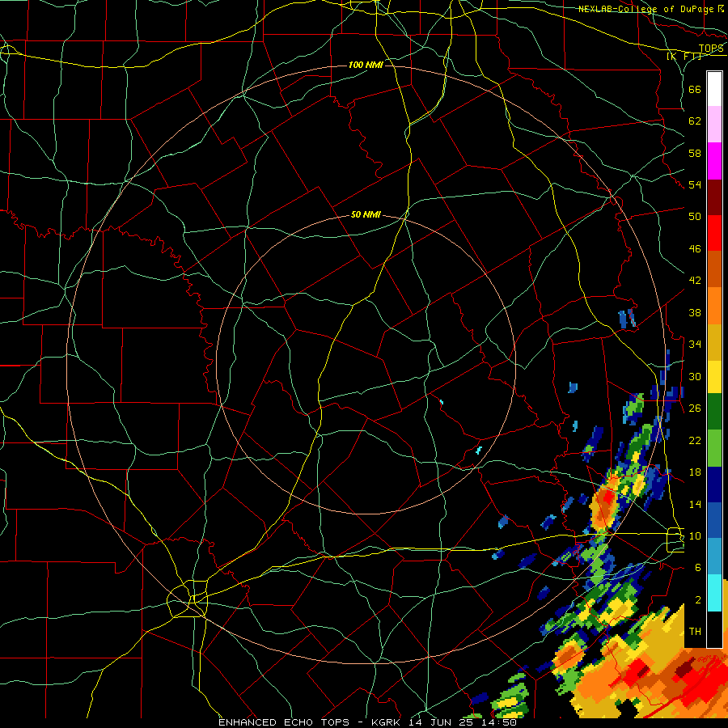Image resolution: width=728 pixels, height=728 pixels.
Task: Click the gold scale swatch above 34
Action: pos(714,342)
